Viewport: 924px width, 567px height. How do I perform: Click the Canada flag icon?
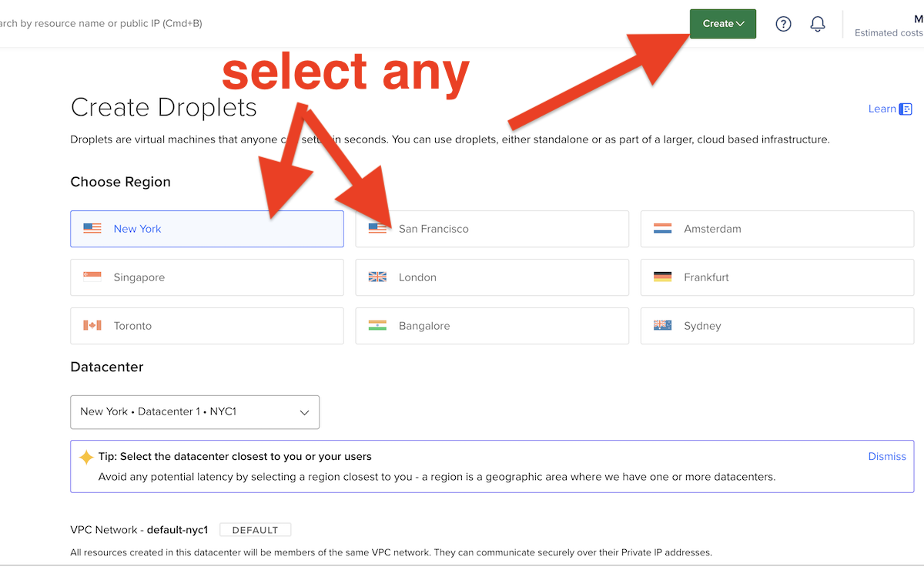(x=92, y=326)
